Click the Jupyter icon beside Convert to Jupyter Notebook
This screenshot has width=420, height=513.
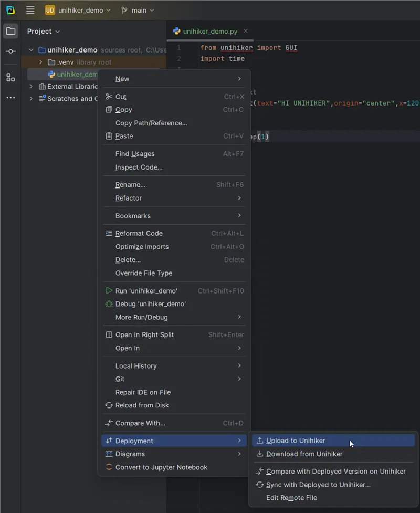pyautogui.click(x=109, y=467)
